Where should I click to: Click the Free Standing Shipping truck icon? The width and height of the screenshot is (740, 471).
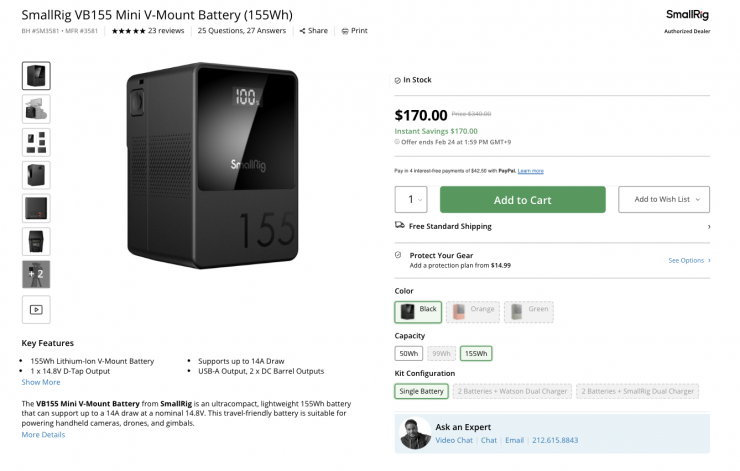[400, 226]
